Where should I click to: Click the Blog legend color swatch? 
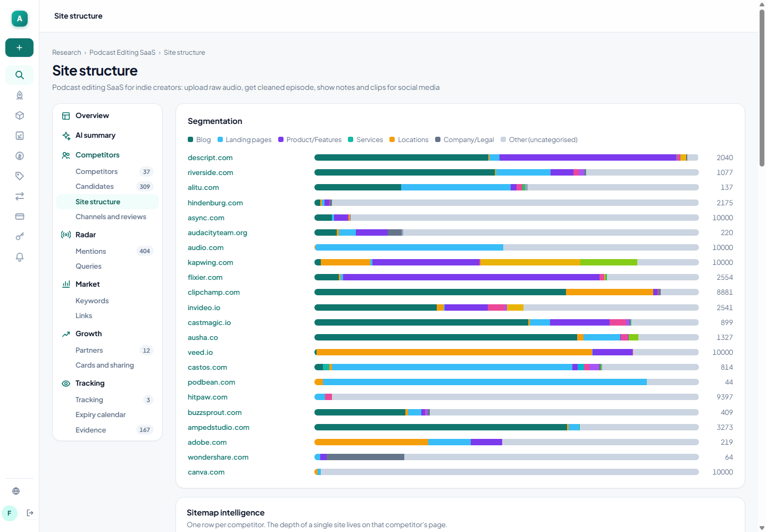(190, 139)
